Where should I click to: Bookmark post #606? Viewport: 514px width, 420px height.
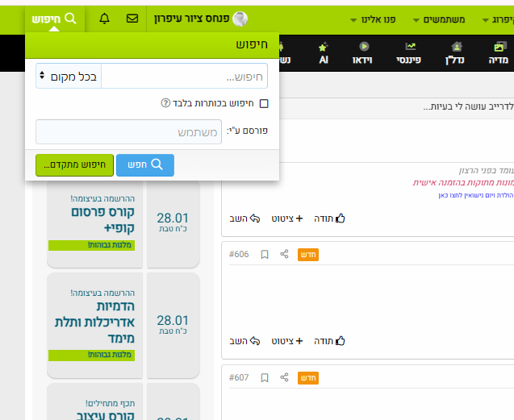[265, 255]
